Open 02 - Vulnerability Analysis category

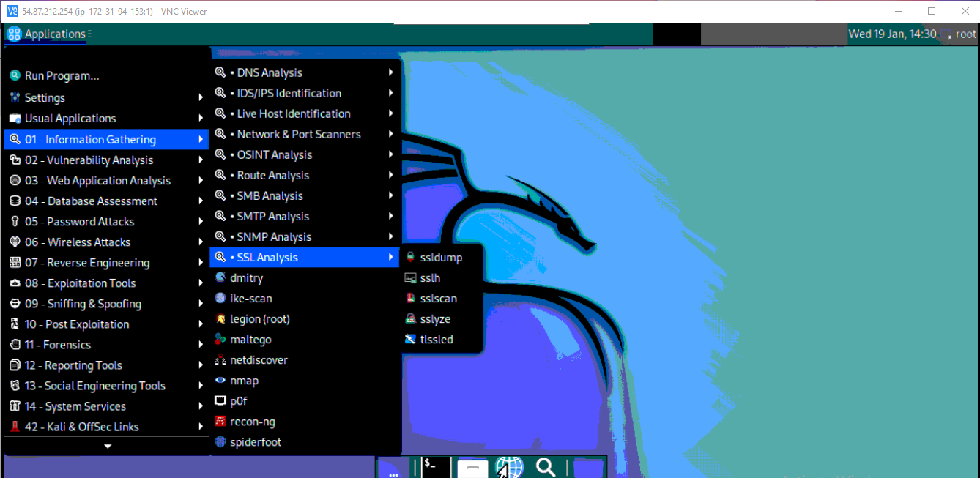pyautogui.click(x=107, y=160)
